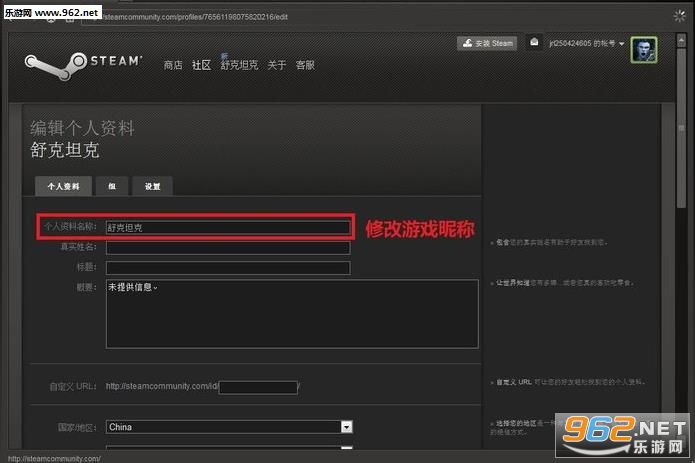Click the 安装 Steam install button
The height and width of the screenshot is (463, 695).
pos(487,43)
